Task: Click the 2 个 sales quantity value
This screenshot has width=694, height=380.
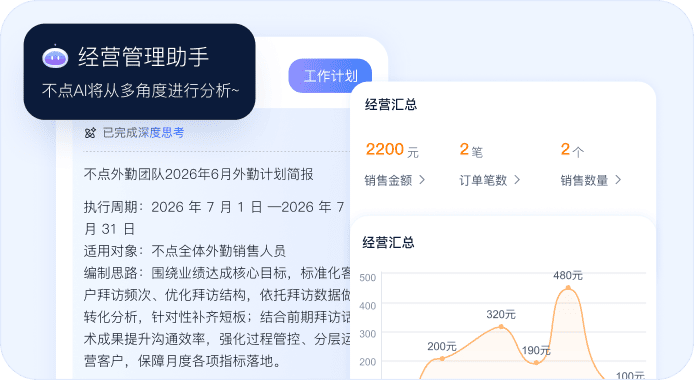Action: (572, 150)
